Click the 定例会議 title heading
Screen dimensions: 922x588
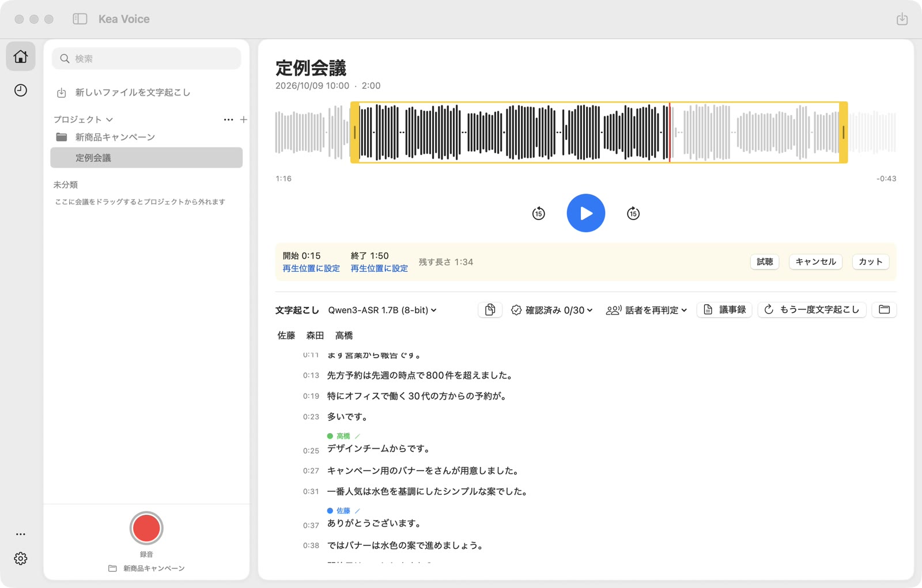[x=311, y=68]
